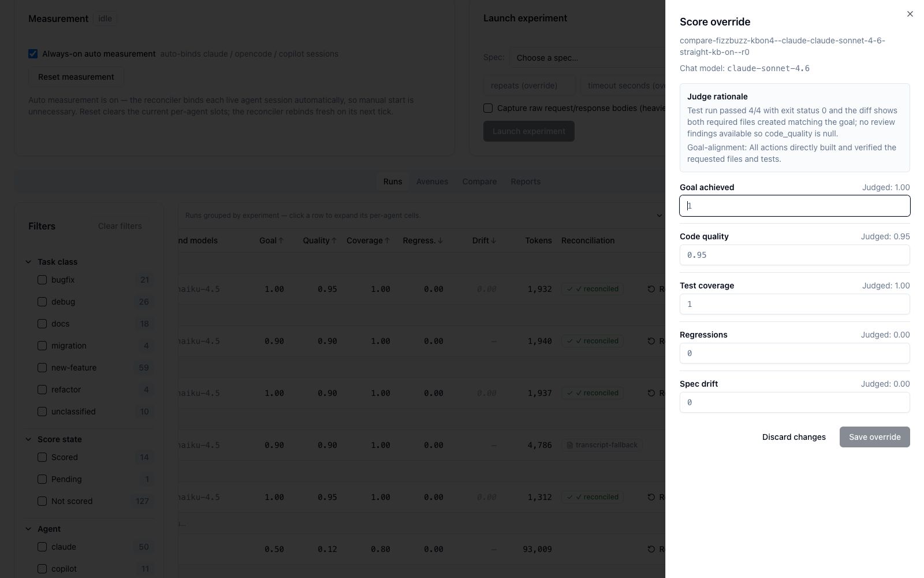924x578 pixels.
Task: Sort by the Goal column
Action: point(271,240)
